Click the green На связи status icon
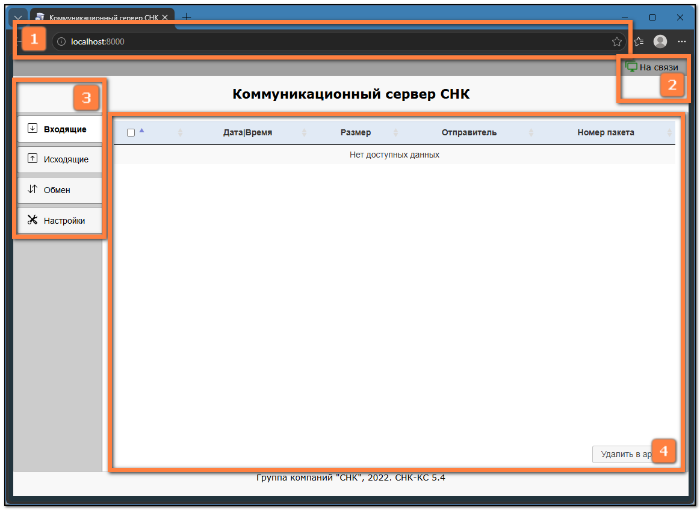Image resolution: width=700 pixels, height=510 pixels. 631,67
